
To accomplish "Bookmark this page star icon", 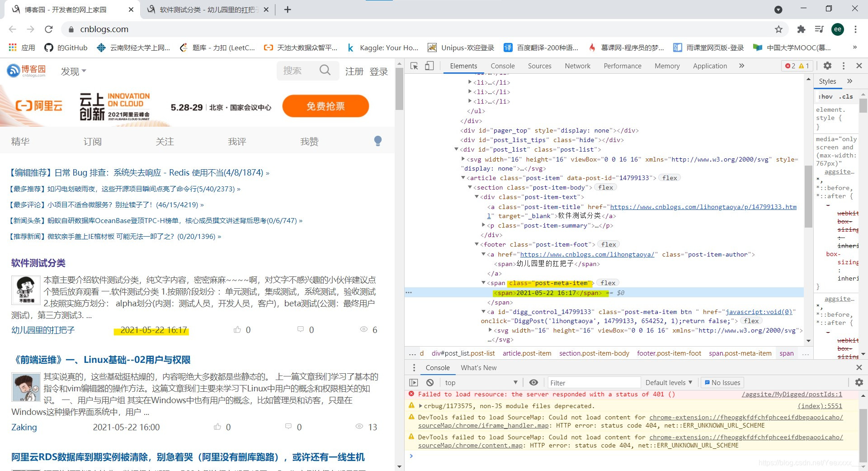I will (x=778, y=29).
